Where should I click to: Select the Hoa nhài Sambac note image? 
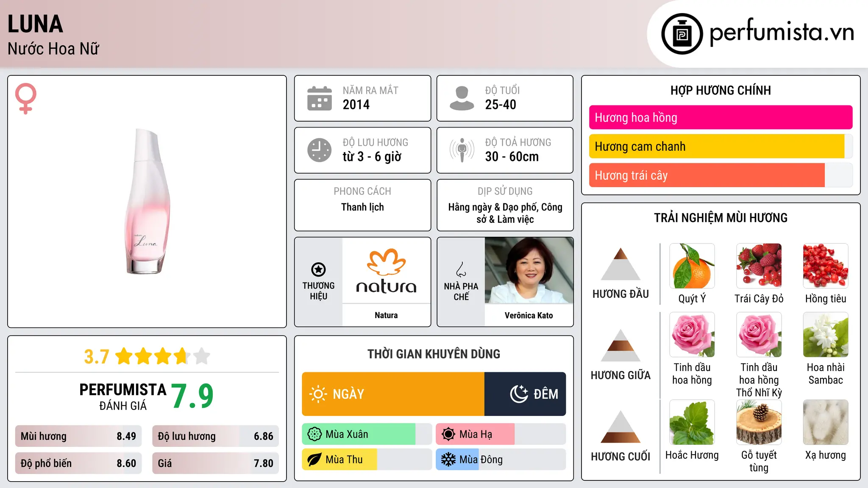click(x=826, y=335)
